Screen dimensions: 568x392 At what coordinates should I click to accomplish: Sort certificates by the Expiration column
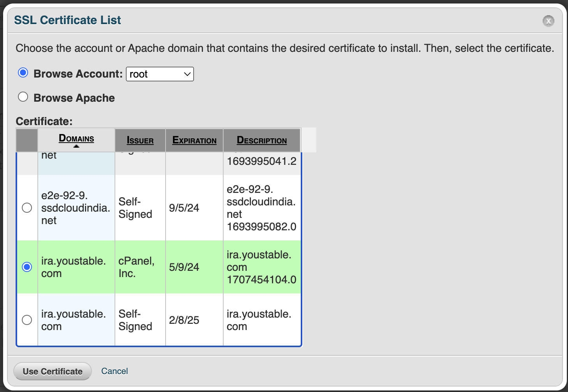point(194,140)
